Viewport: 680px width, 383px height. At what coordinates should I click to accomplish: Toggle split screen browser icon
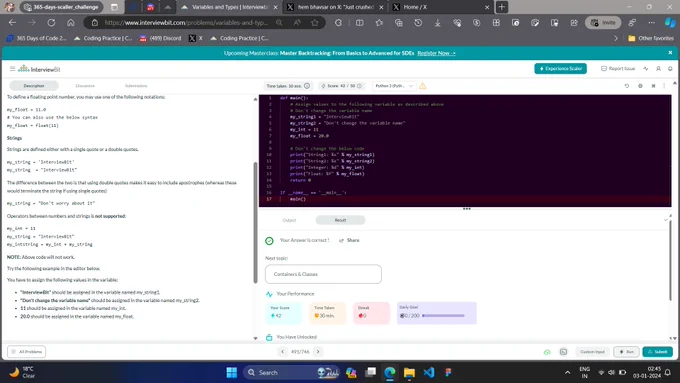click(x=360, y=23)
